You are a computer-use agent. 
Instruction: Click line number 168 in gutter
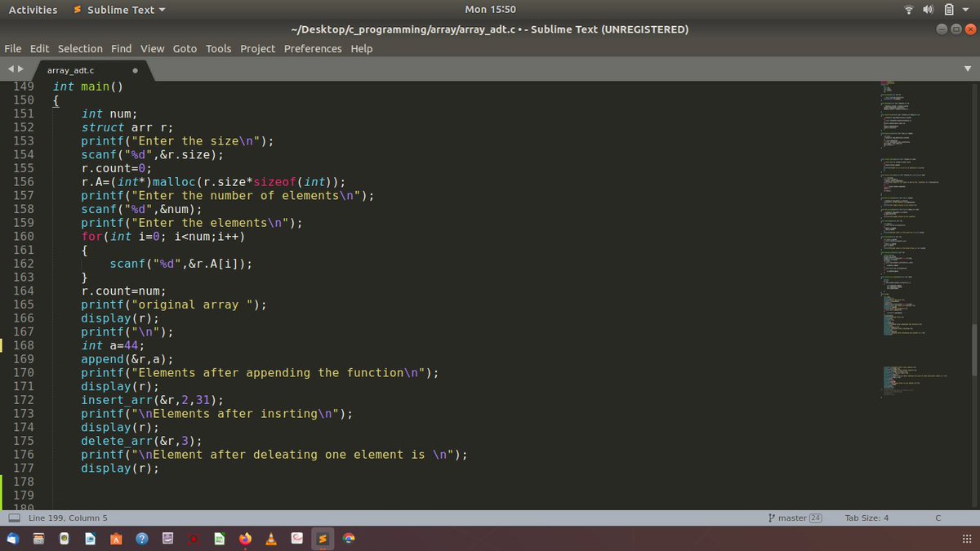[x=23, y=345]
